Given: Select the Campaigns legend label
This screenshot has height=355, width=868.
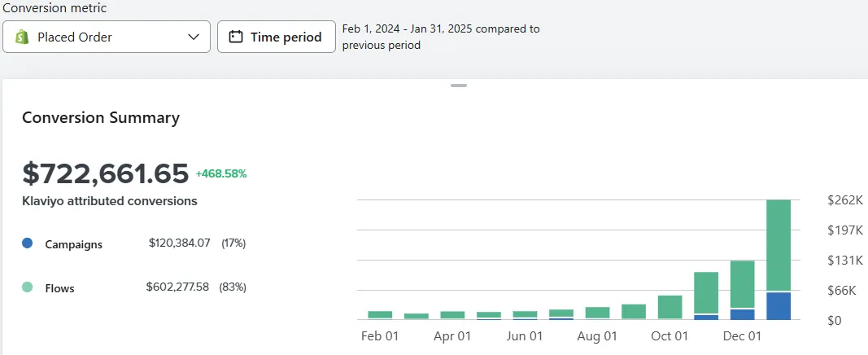Looking at the screenshot, I should point(73,244).
